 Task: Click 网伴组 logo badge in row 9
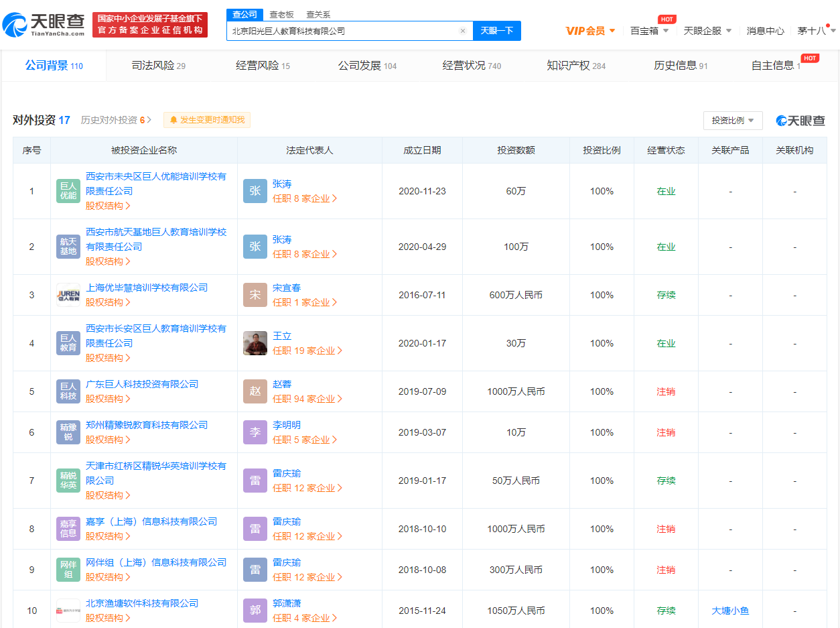(68, 570)
